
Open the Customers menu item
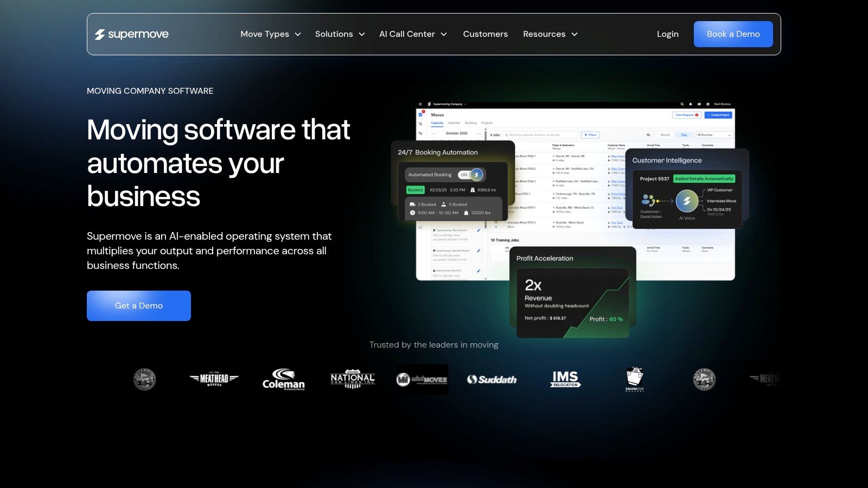[x=486, y=34]
